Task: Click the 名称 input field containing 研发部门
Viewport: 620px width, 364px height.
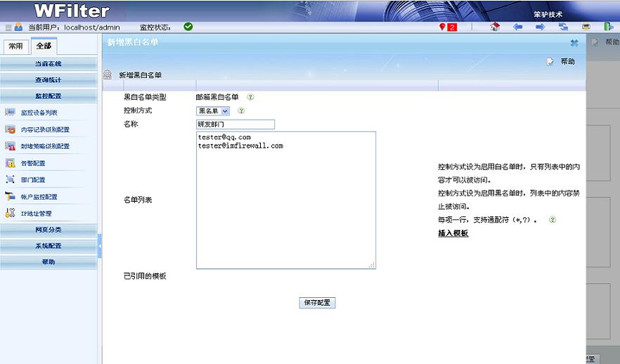Action: 235,124
